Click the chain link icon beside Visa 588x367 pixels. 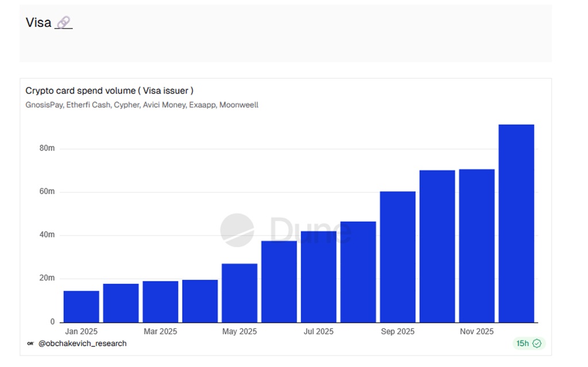pyautogui.click(x=65, y=22)
